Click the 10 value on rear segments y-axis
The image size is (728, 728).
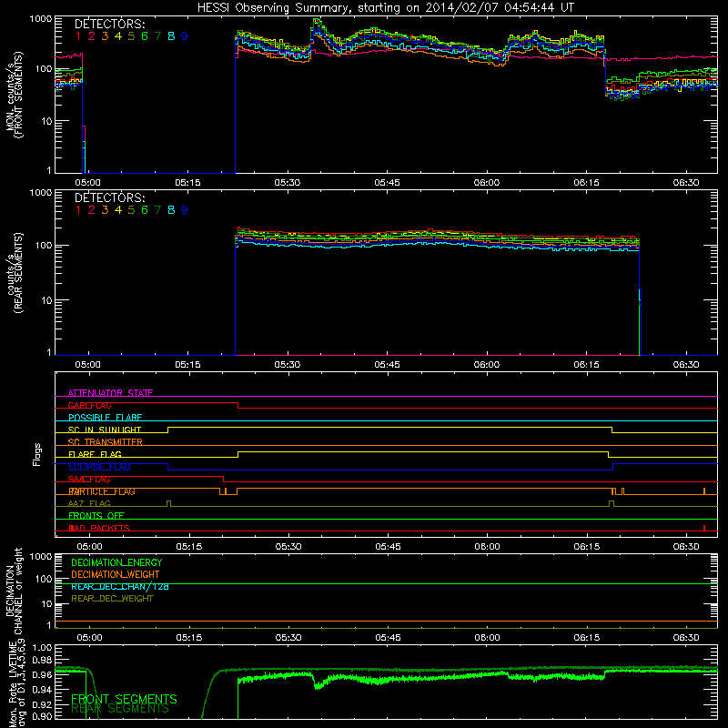click(x=46, y=300)
